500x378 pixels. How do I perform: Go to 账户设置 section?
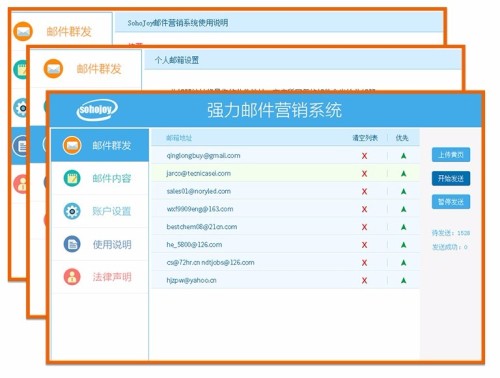click(x=100, y=211)
